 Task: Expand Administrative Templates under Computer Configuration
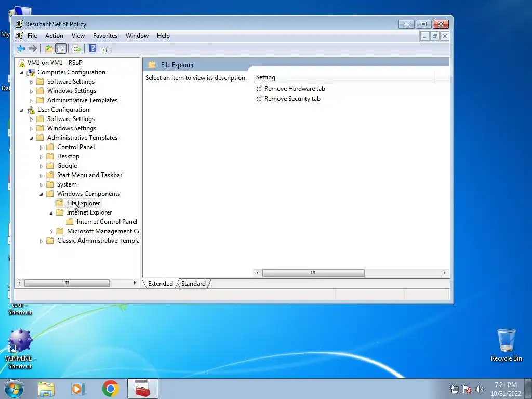[x=32, y=100]
